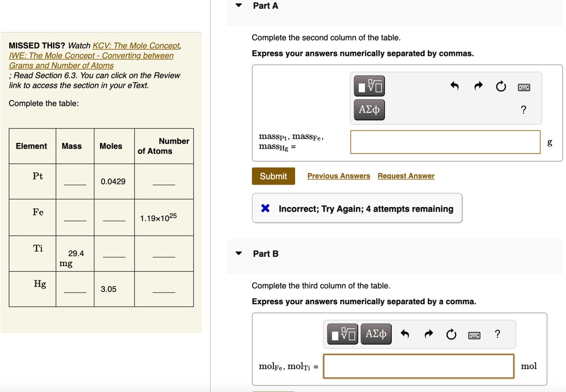The image size is (566, 392).
Task: Collapse the Part B section
Action: (238, 253)
